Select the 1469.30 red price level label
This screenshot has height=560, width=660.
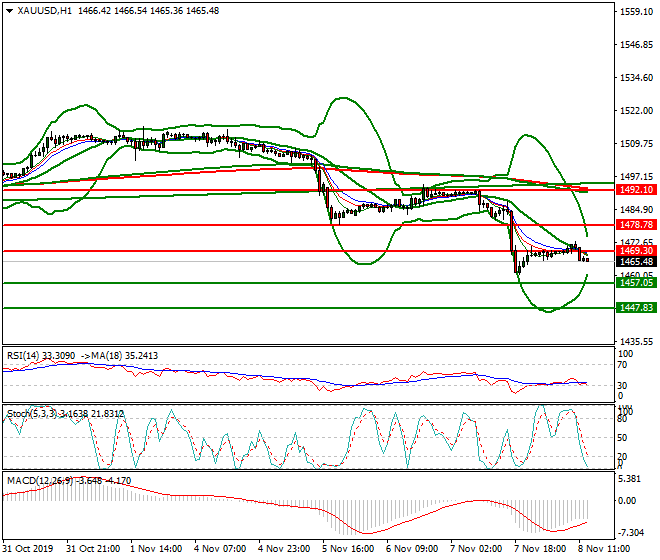pos(636,251)
